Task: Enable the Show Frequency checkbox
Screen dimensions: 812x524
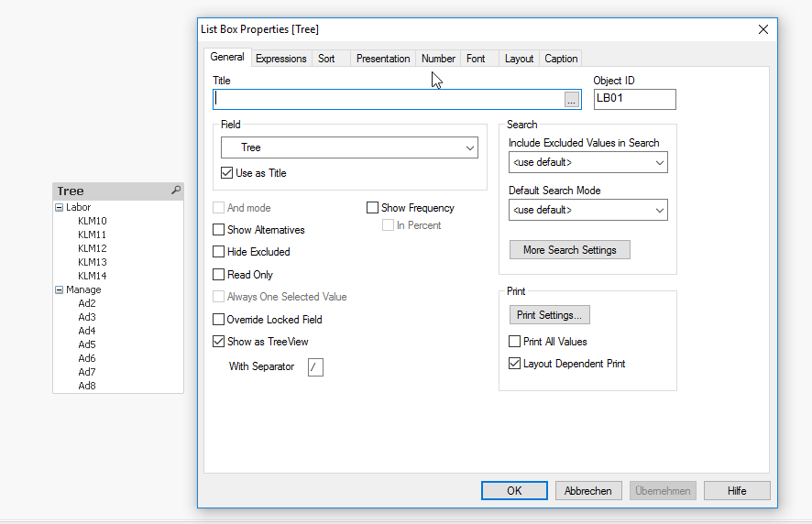Action: [x=373, y=208]
